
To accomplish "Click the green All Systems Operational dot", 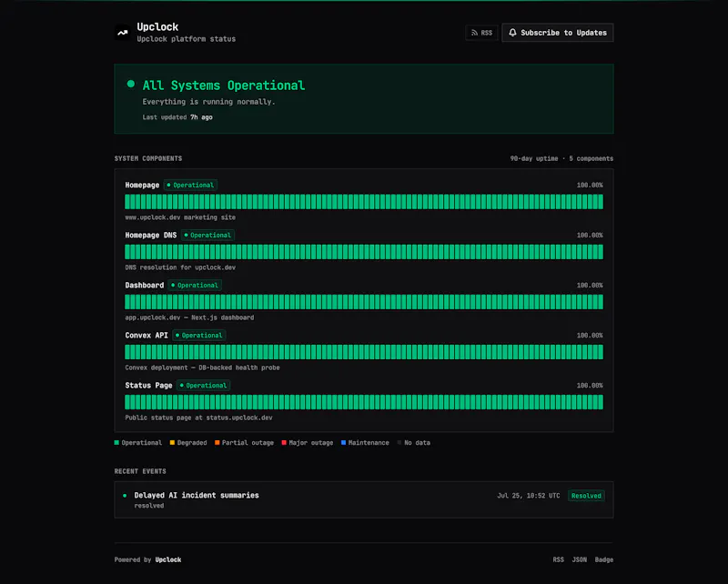I will click(131, 84).
